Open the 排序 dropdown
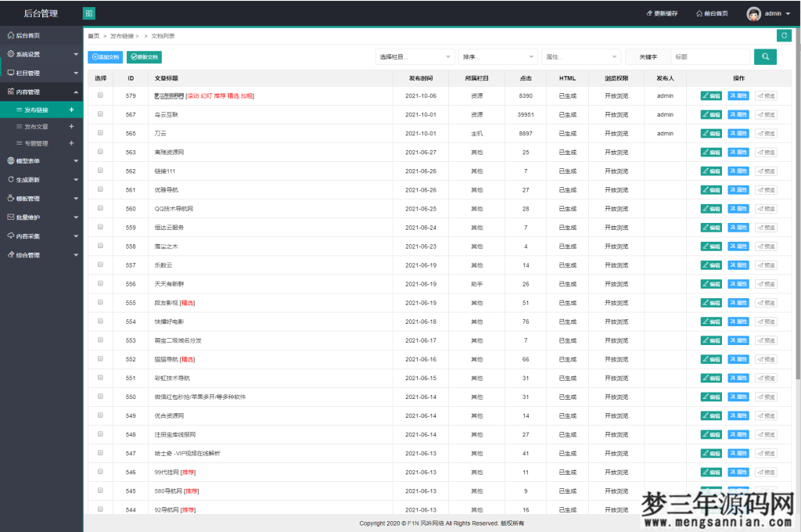 498,57
